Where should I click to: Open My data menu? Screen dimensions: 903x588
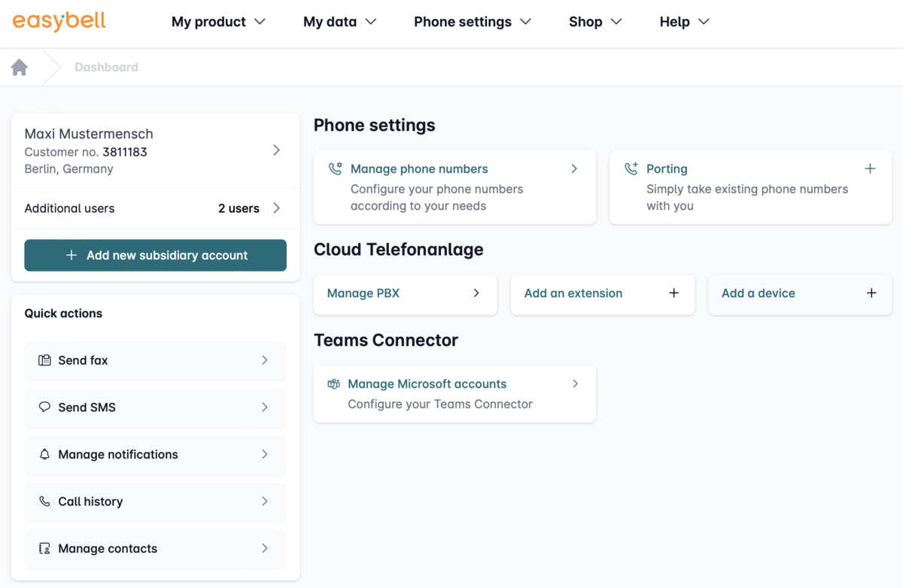pyautogui.click(x=339, y=22)
